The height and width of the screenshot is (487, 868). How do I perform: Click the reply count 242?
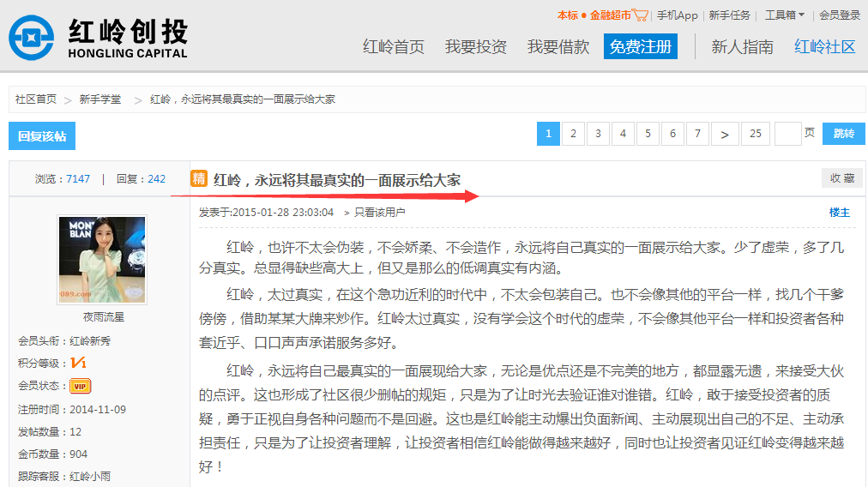(157, 178)
